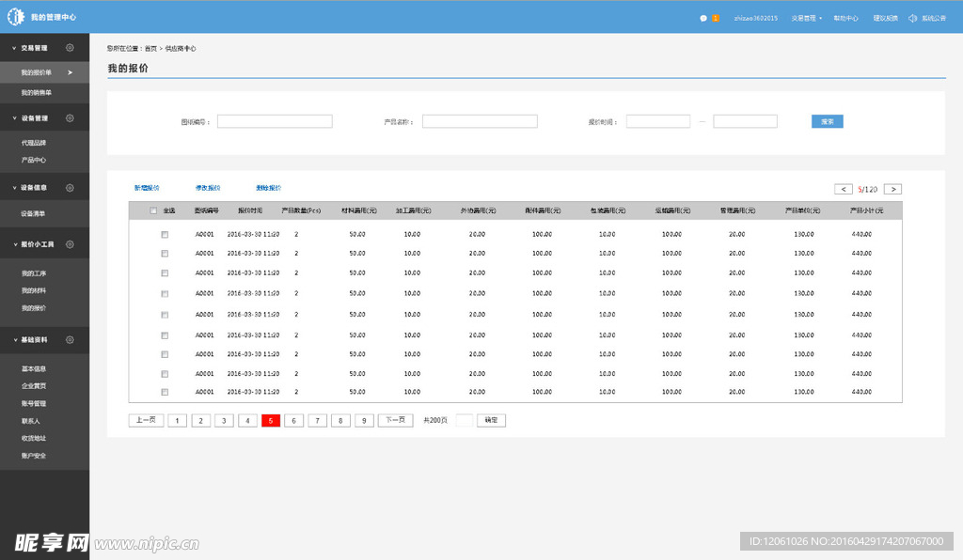Check the 全选 select-all checkbox
Screen dimensions: 963x560
tap(153, 210)
